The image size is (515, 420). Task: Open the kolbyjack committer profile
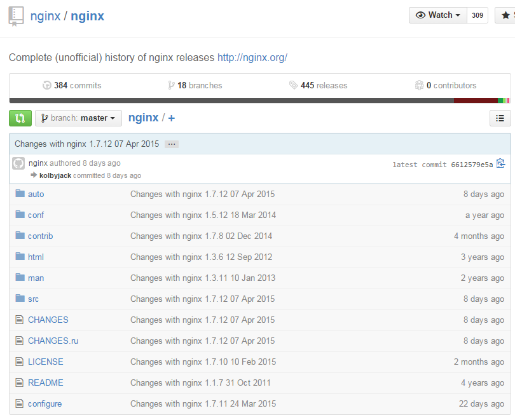pyautogui.click(x=55, y=175)
